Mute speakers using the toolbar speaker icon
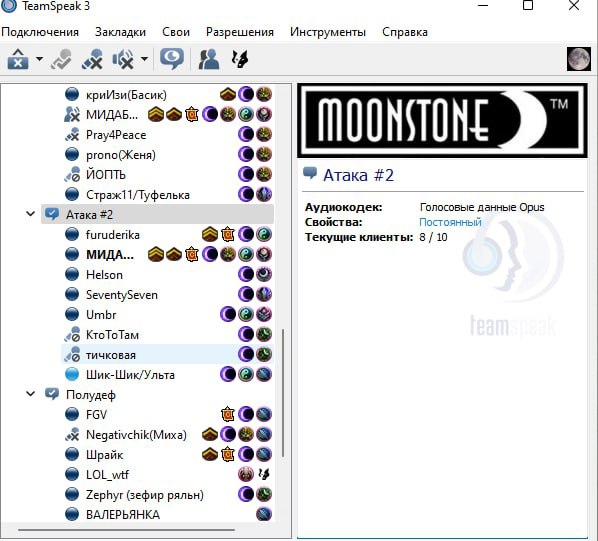598x541 pixels. (x=123, y=59)
